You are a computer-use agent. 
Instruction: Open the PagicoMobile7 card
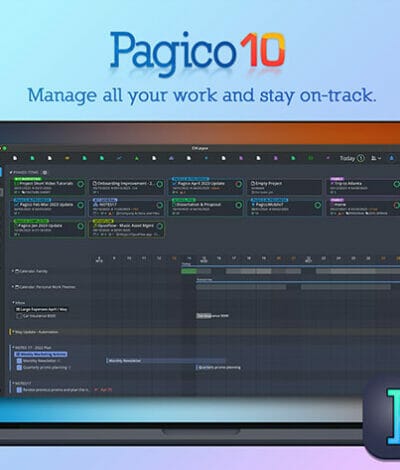pos(285,207)
